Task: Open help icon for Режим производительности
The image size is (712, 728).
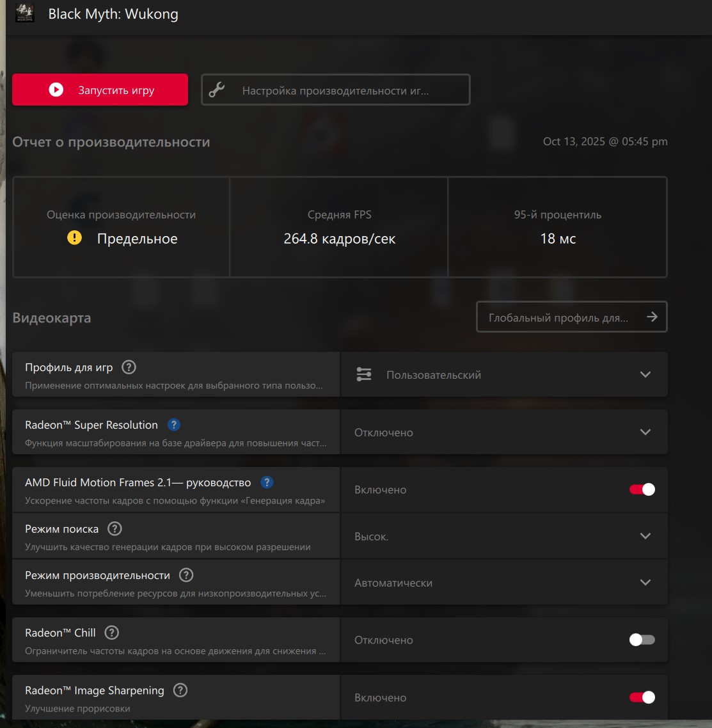Action: pos(186,575)
